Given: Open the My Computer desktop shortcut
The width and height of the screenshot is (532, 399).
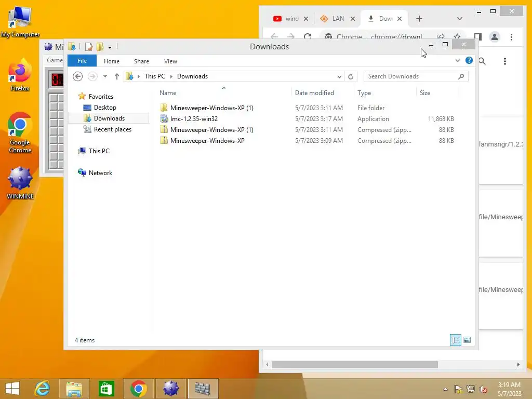Looking at the screenshot, I should point(20,22).
